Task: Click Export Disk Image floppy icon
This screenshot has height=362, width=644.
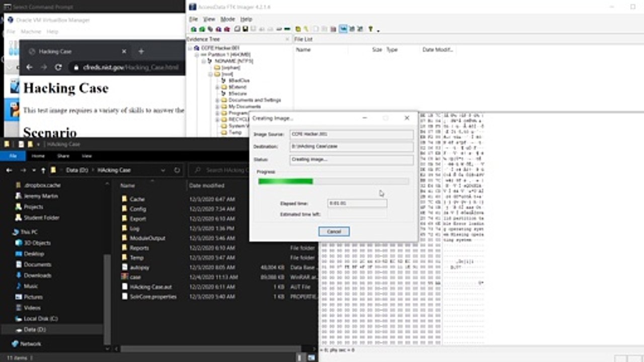Action: point(246,29)
